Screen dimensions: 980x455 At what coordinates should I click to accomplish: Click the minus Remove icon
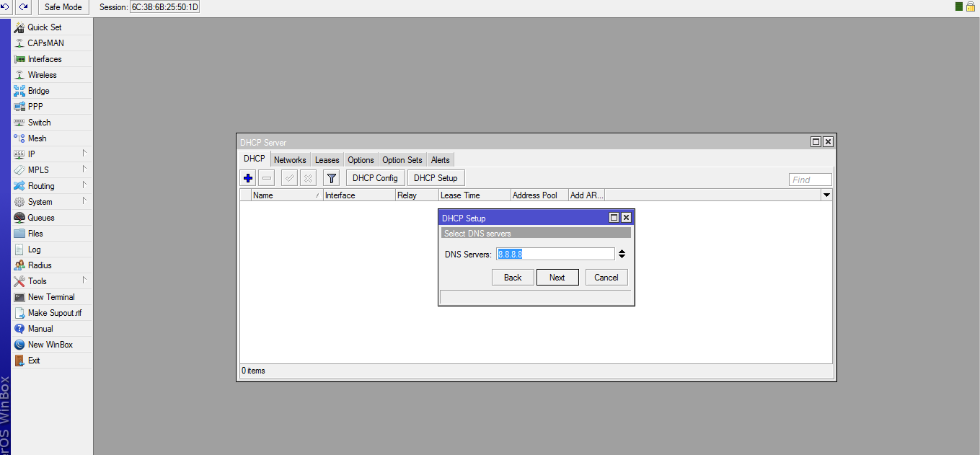[267, 178]
